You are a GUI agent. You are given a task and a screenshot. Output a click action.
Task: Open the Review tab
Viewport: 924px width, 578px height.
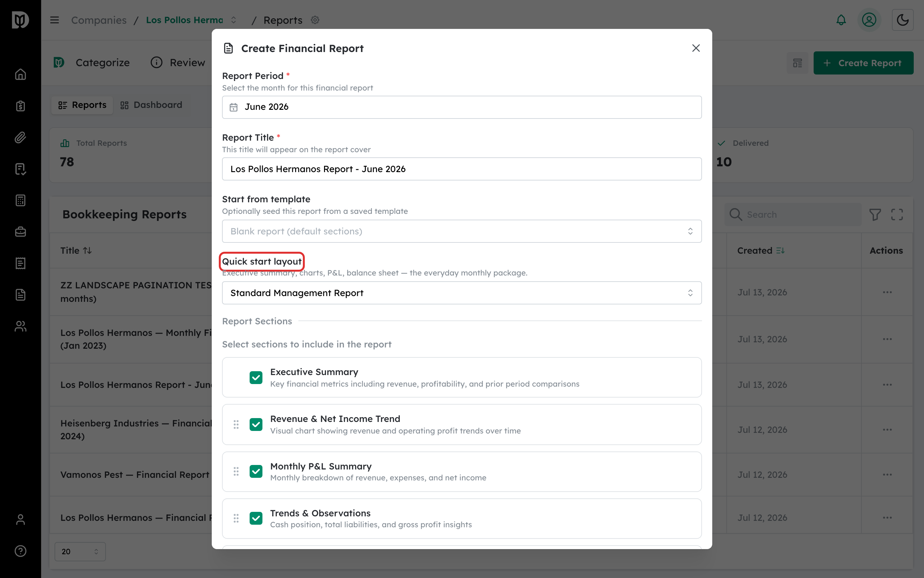click(x=178, y=63)
